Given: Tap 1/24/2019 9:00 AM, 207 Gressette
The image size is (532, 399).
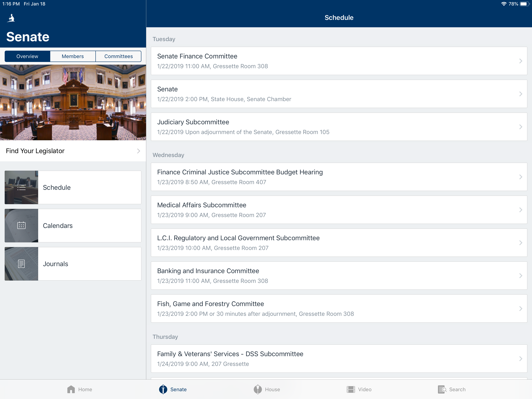Looking at the screenshot, I should coord(203,364).
